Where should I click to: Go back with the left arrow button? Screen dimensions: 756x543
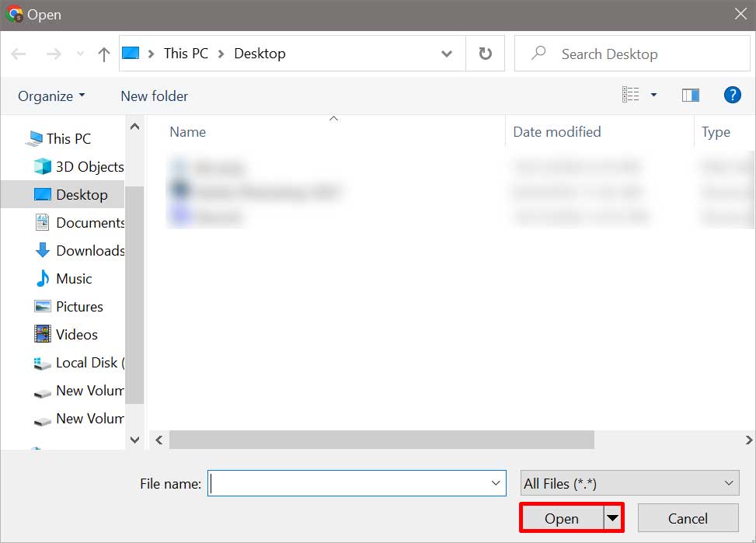(x=19, y=54)
